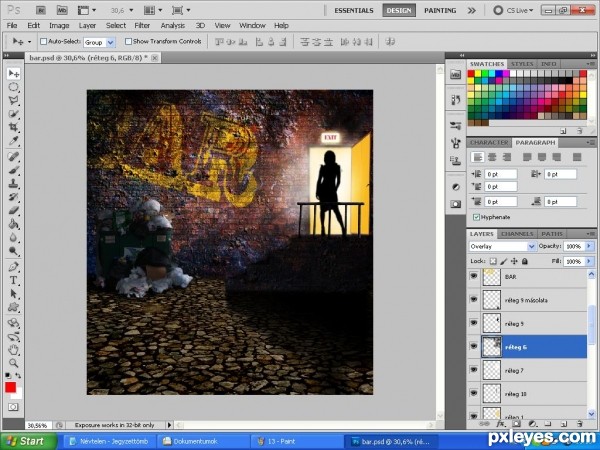Expand more workspaces double-arrow
600x450 pixels.
472,10
